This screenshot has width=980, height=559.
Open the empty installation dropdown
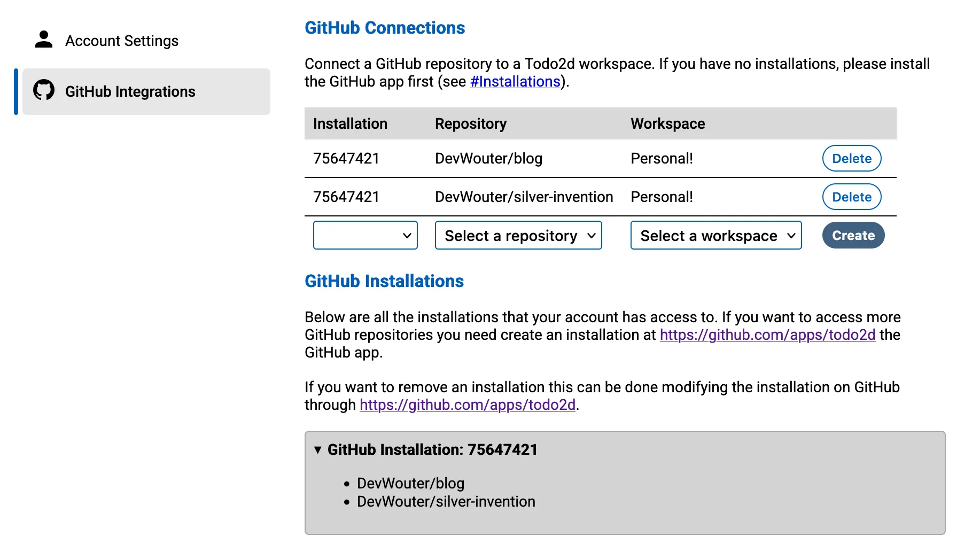pyautogui.click(x=365, y=235)
